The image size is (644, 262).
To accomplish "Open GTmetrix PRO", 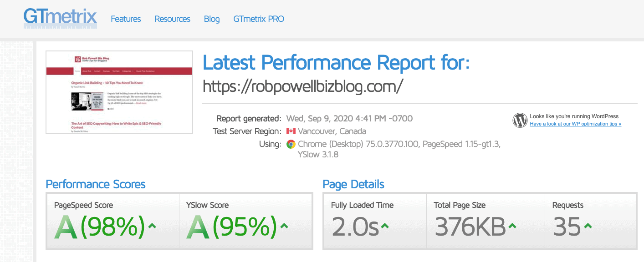I will (x=258, y=19).
